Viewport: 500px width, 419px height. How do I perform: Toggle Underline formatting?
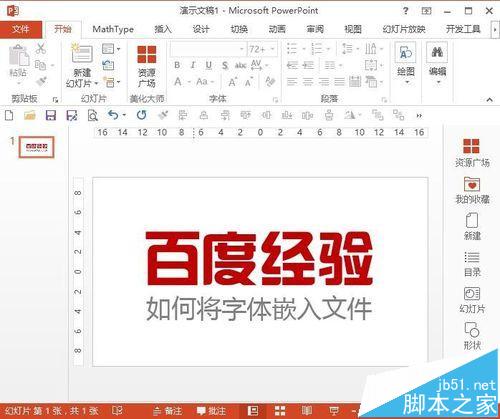[x=209, y=65]
